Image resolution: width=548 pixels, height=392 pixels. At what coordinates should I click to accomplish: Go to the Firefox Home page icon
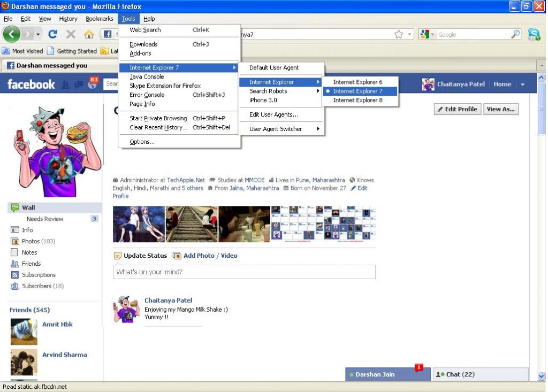pyautogui.click(x=89, y=34)
